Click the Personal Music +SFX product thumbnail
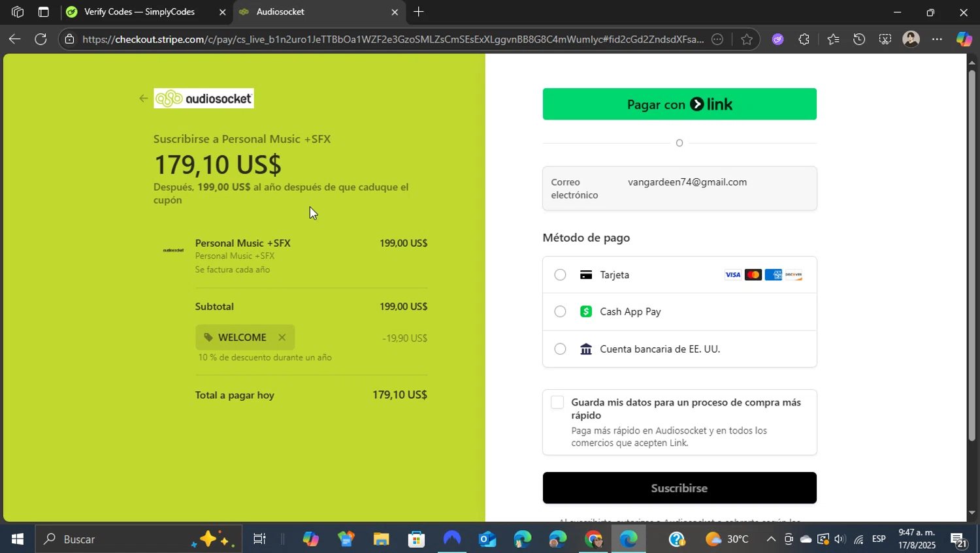980x553 pixels. coord(173,250)
